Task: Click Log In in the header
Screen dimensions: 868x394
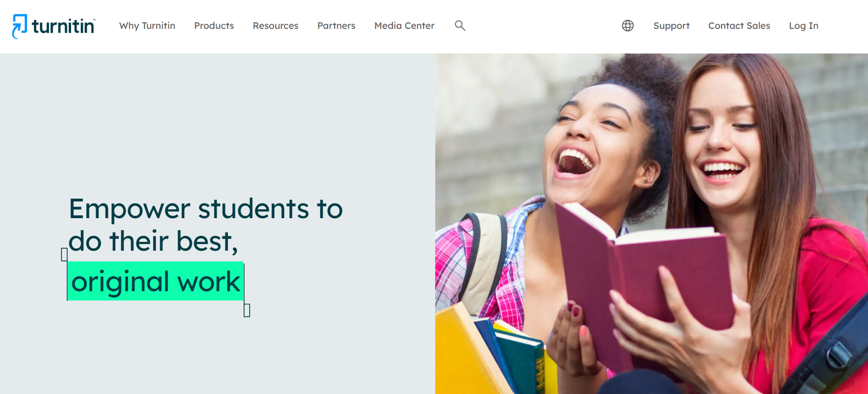Action: 803,26
